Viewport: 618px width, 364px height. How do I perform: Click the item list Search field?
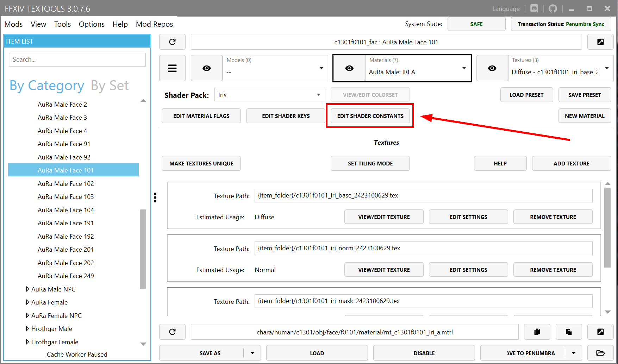click(x=77, y=59)
